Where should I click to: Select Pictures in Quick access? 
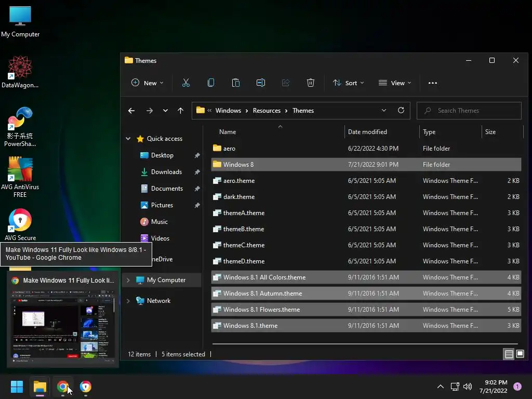(x=162, y=205)
